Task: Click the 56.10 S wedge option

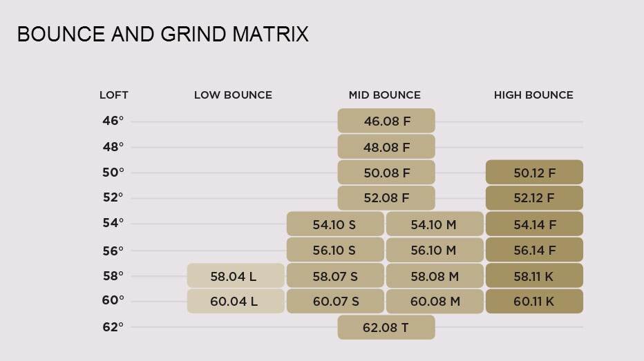Action: (x=335, y=250)
